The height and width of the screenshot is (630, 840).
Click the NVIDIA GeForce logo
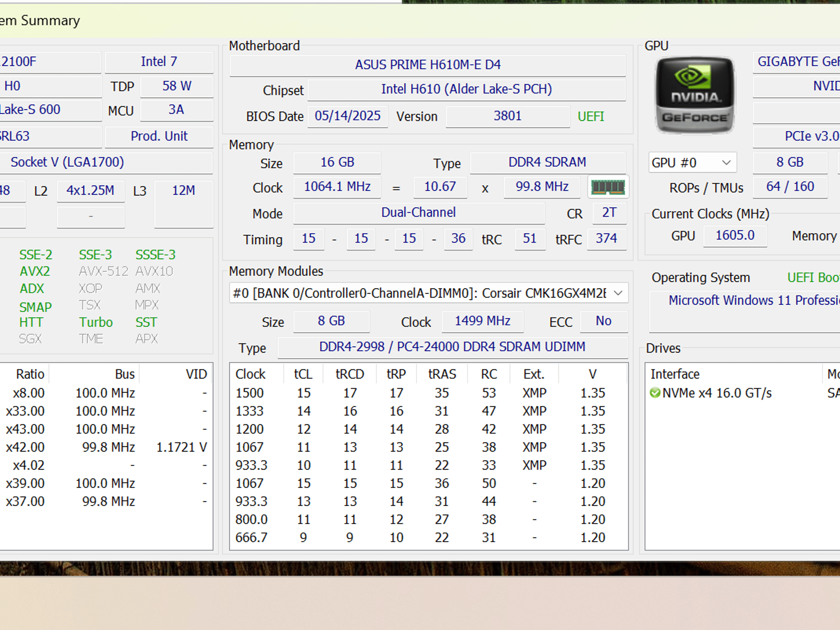pyautogui.click(x=695, y=95)
